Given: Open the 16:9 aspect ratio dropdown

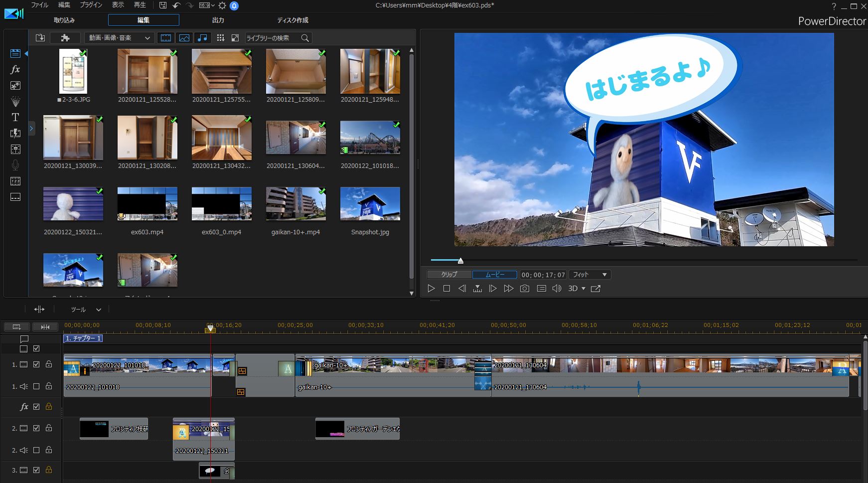Looking at the screenshot, I should [207, 5].
